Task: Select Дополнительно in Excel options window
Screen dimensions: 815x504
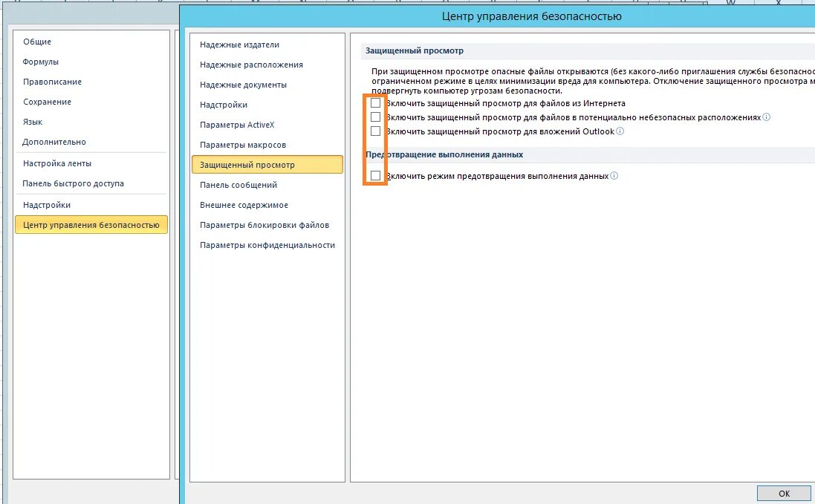Action: [x=91, y=142]
